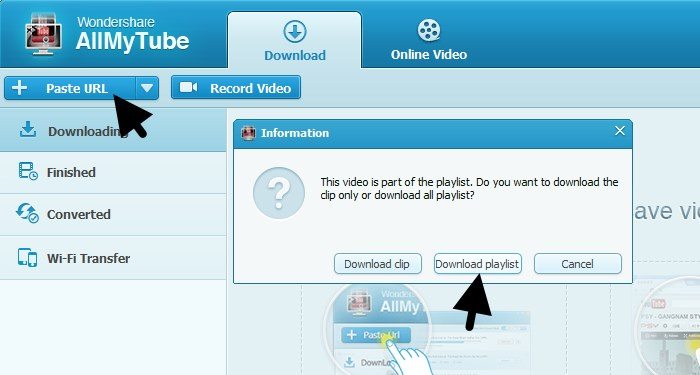Open the Online Video tab
Viewport: 700px width, 375px height.
429,40
